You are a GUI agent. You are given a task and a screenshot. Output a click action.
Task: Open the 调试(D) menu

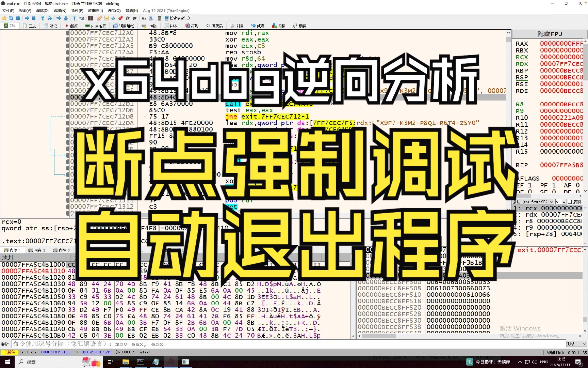[42, 11]
